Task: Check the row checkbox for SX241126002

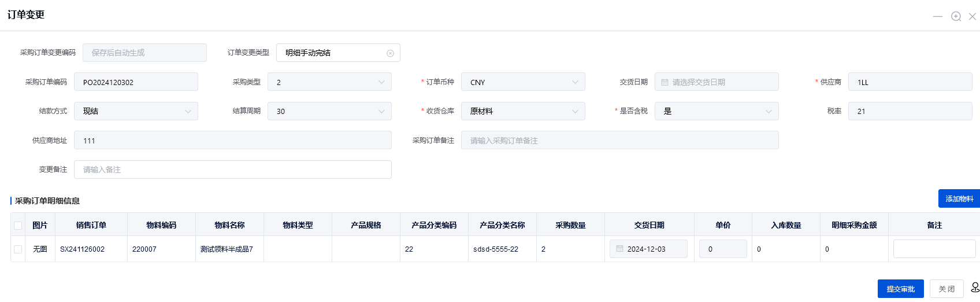Action: 18,249
